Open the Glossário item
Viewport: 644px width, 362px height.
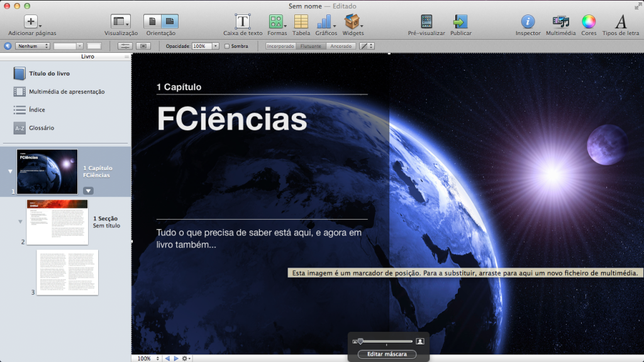click(x=34, y=128)
